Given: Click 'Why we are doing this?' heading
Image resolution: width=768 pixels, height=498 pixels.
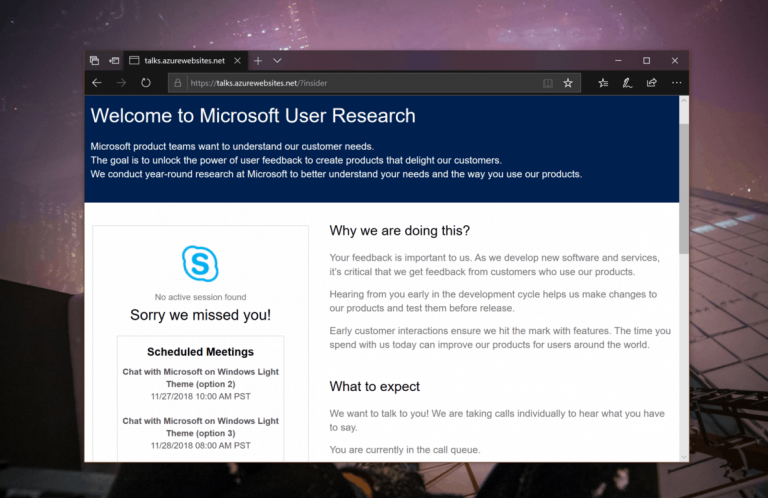Looking at the screenshot, I should [x=400, y=231].
